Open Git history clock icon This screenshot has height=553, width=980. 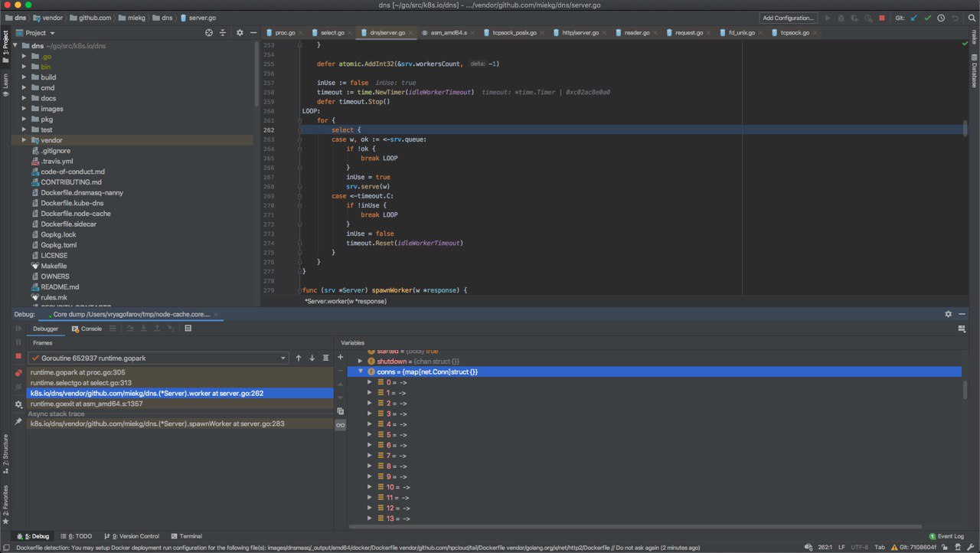941,18
